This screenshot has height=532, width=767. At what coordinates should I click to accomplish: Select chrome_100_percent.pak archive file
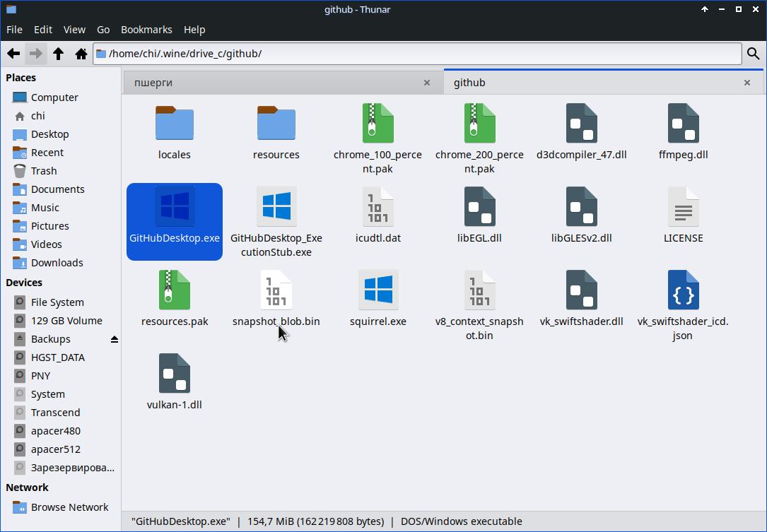[377, 139]
